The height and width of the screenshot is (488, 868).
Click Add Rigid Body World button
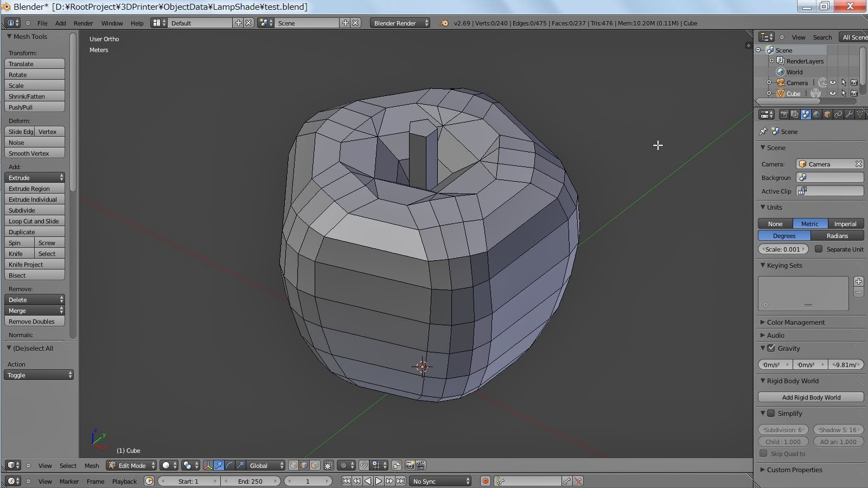click(x=810, y=397)
